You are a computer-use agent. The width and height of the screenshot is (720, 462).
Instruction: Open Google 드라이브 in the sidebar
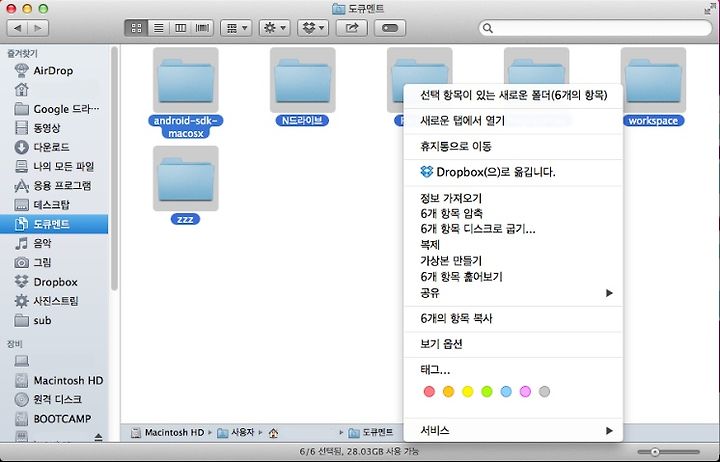(54, 109)
